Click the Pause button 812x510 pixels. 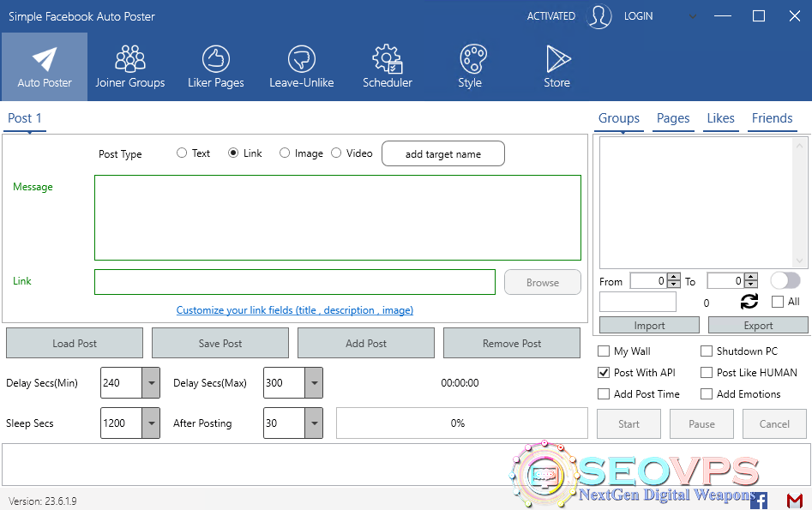point(701,423)
